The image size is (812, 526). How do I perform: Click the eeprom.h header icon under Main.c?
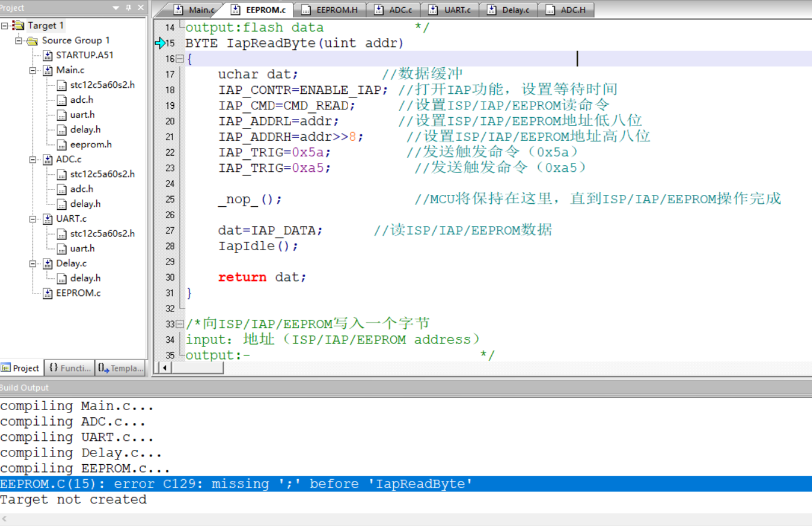click(62, 144)
